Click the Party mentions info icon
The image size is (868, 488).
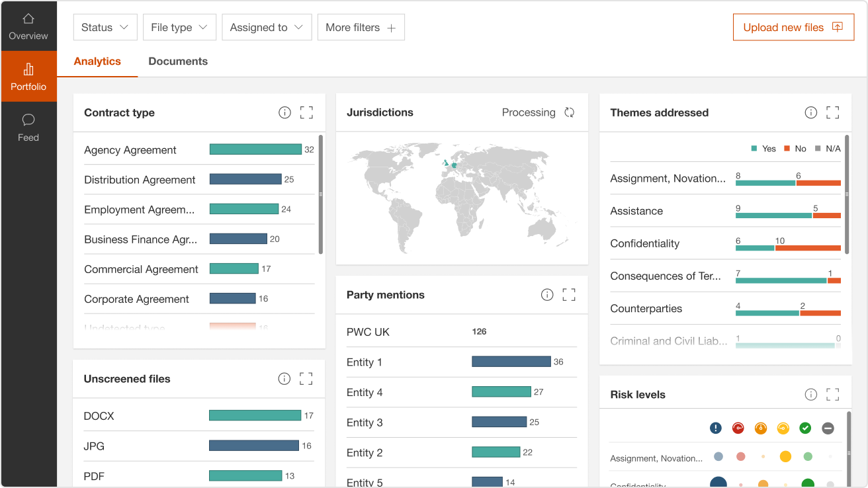[x=547, y=295]
